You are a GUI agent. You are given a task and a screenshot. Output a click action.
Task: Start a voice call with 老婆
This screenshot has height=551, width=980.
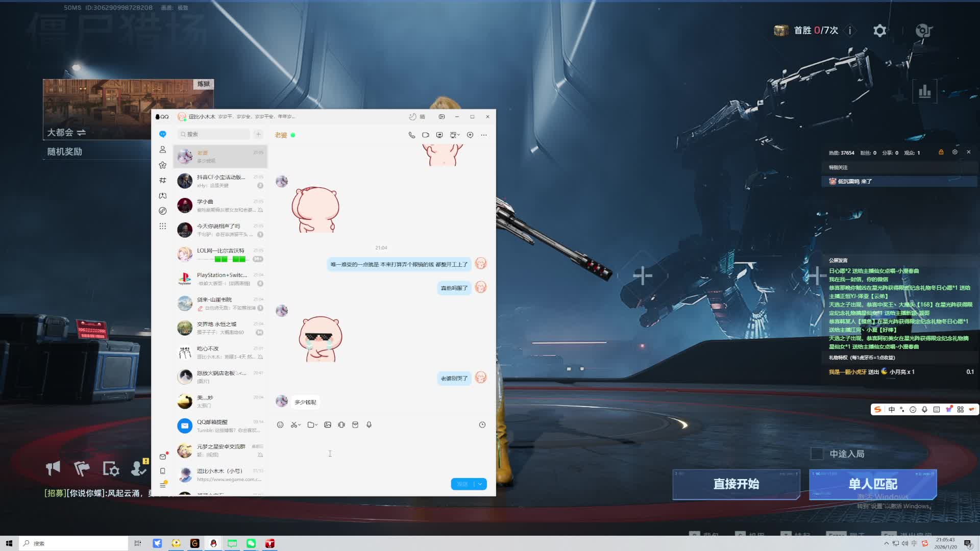(x=412, y=135)
